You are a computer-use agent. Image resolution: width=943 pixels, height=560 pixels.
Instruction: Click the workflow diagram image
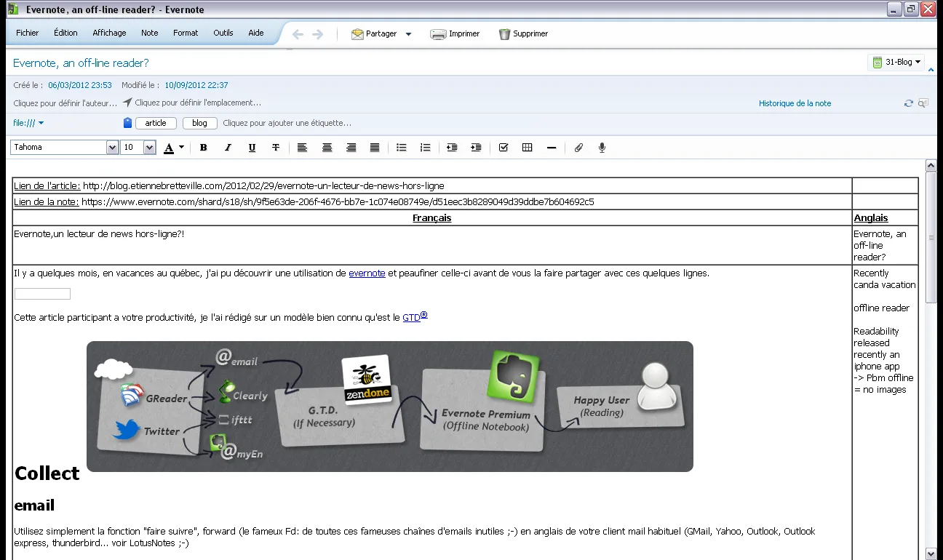coord(390,407)
